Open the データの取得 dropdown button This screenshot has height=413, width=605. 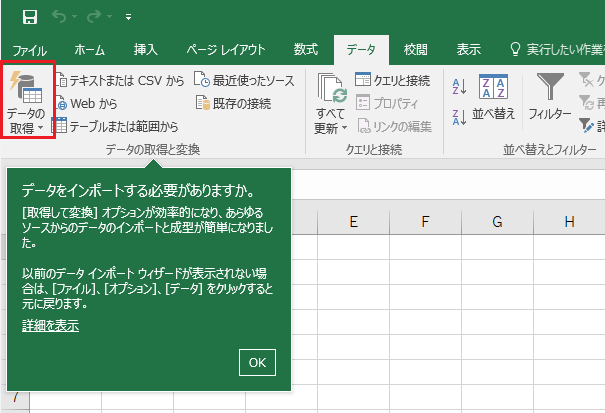coord(27,100)
